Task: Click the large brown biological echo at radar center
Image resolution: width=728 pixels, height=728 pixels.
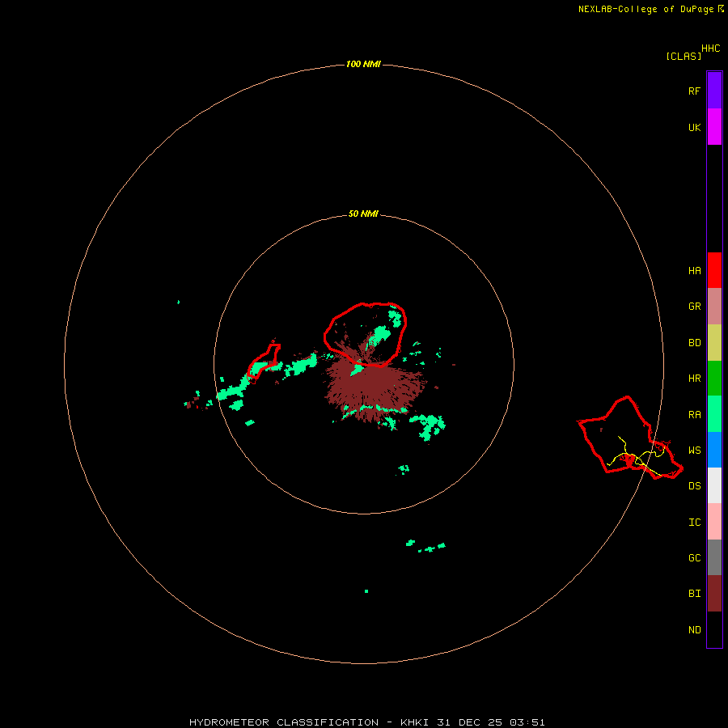Action: (x=374, y=387)
